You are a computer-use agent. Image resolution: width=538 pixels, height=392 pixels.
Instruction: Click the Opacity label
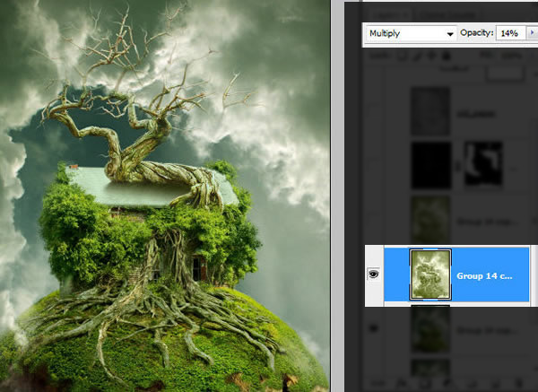click(476, 33)
